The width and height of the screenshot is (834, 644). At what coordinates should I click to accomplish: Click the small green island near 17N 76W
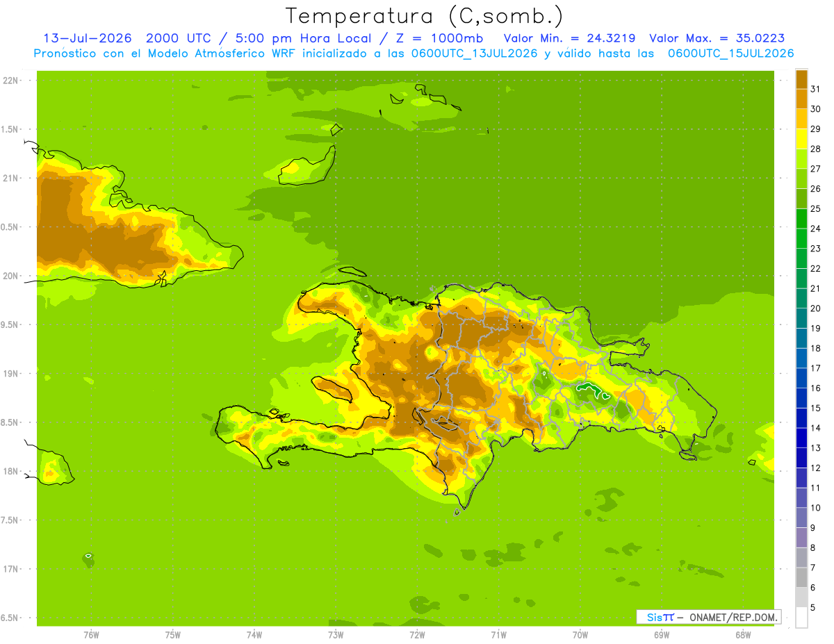coord(88,558)
